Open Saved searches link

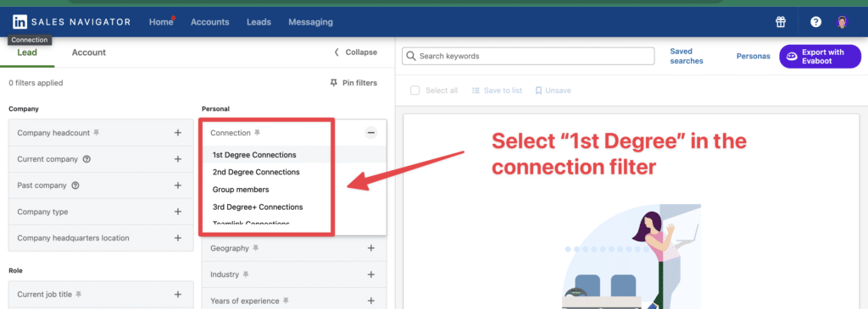pos(687,57)
